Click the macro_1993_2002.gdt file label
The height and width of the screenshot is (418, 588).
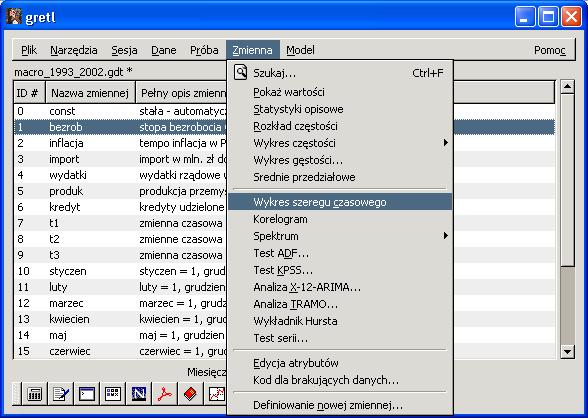[73, 72]
